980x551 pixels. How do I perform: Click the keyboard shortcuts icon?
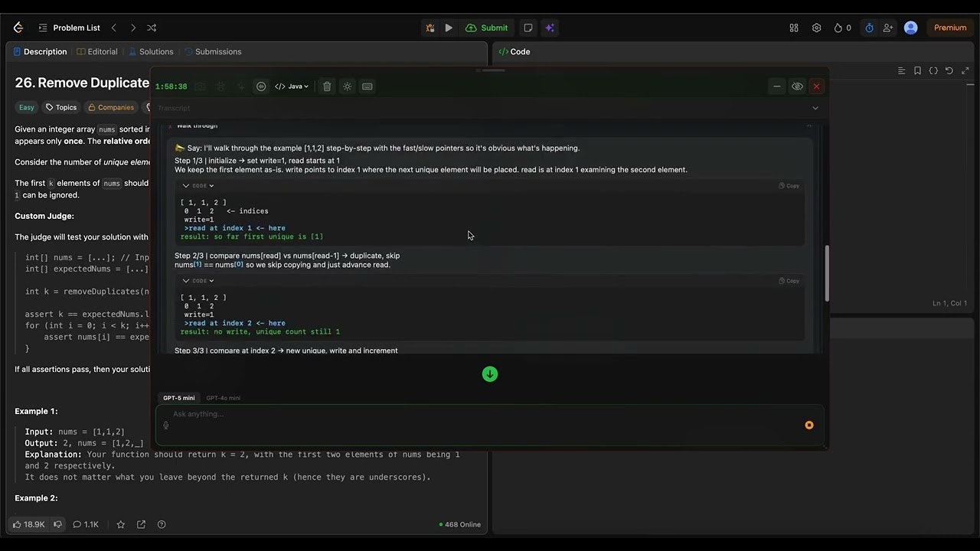[367, 86]
